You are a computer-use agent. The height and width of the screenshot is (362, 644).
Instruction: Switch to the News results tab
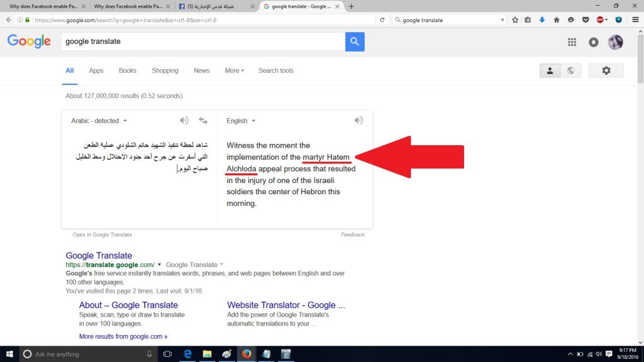tap(201, 70)
